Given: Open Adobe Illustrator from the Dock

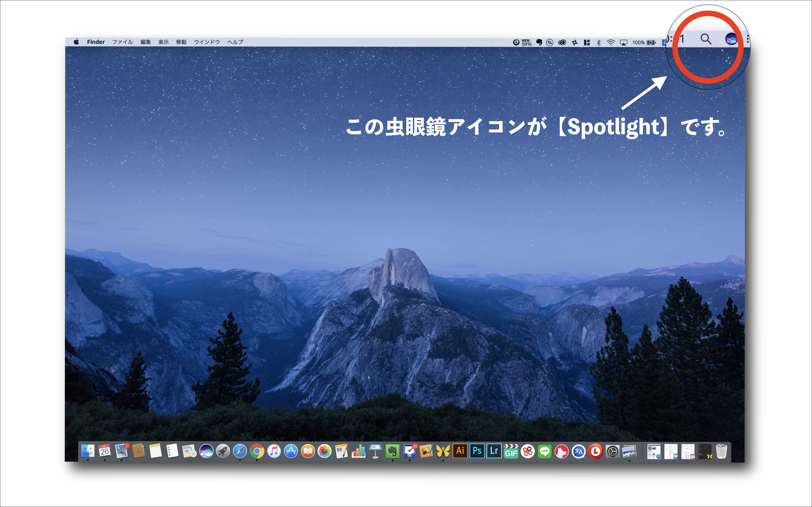Looking at the screenshot, I should [460, 452].
